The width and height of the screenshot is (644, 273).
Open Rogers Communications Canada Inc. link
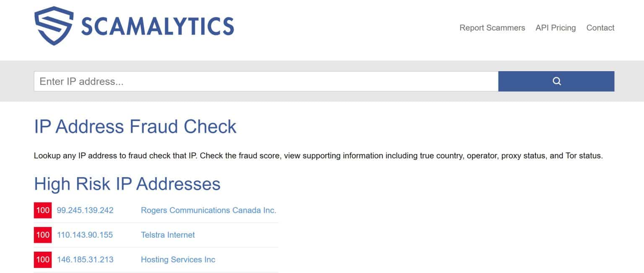(208, 210)
